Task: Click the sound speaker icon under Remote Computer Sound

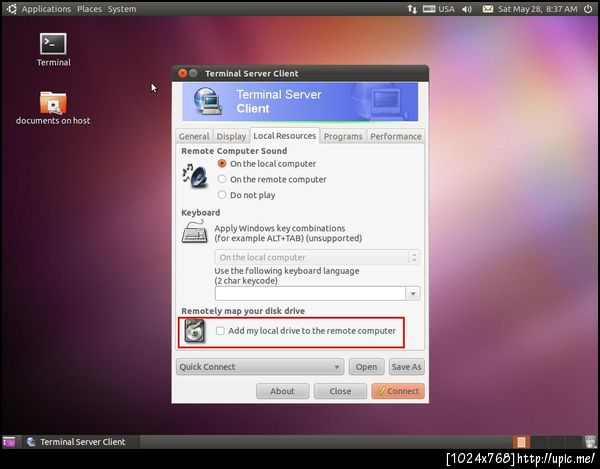Action: click(x=195, y=176)
